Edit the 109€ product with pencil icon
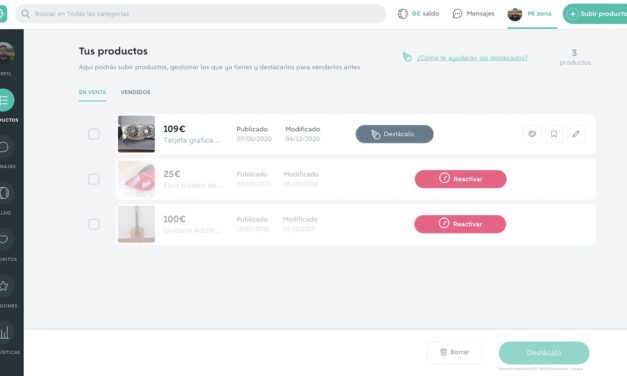The height and width of the screenshot is (376, 627). (576, 134)
